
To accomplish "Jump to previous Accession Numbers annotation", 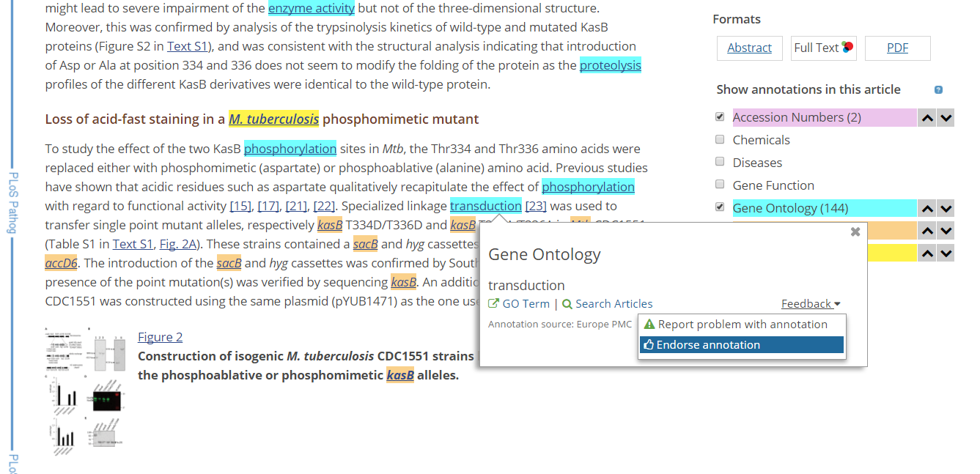I will point(927,118).
